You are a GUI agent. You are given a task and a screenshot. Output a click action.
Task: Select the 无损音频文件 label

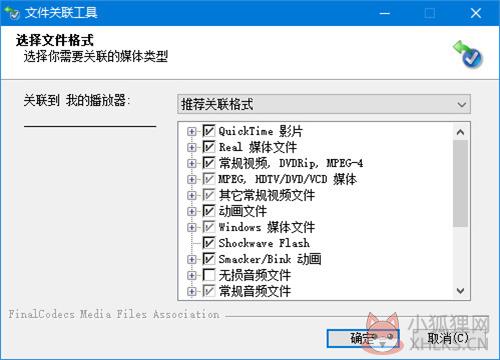[255, 275]
